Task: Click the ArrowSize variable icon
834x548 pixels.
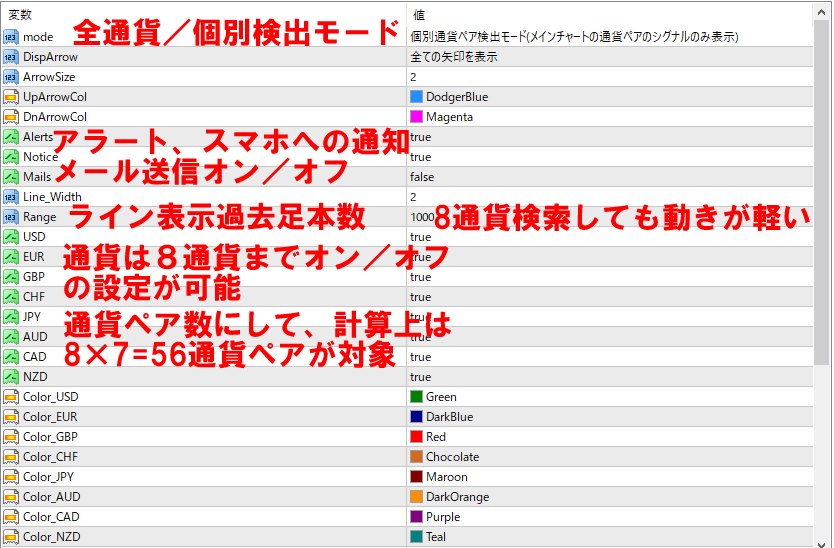Action: pos(11,77)
